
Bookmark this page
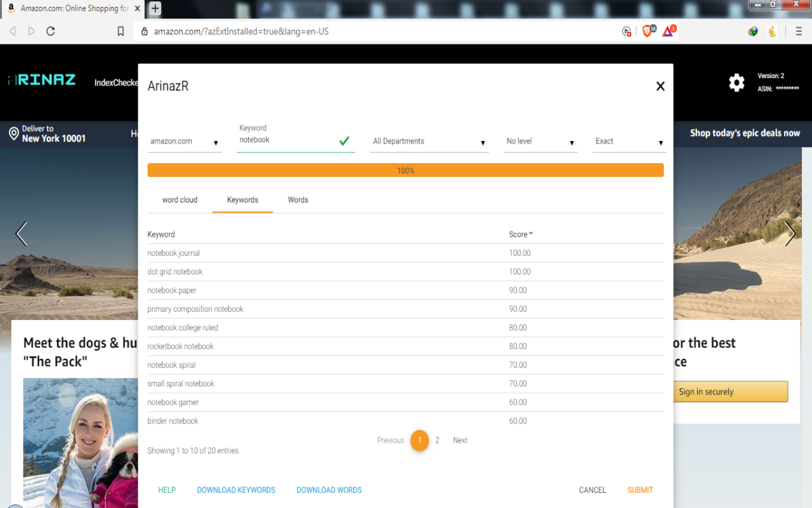(121, 31)
